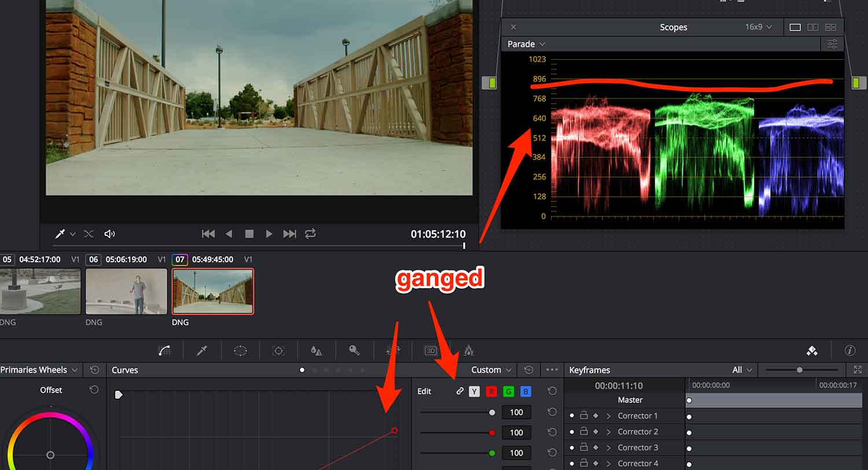Switch Scopes to two-up layout
The image size is (868, 470).
pyautogui.click(x=813, y=27)
